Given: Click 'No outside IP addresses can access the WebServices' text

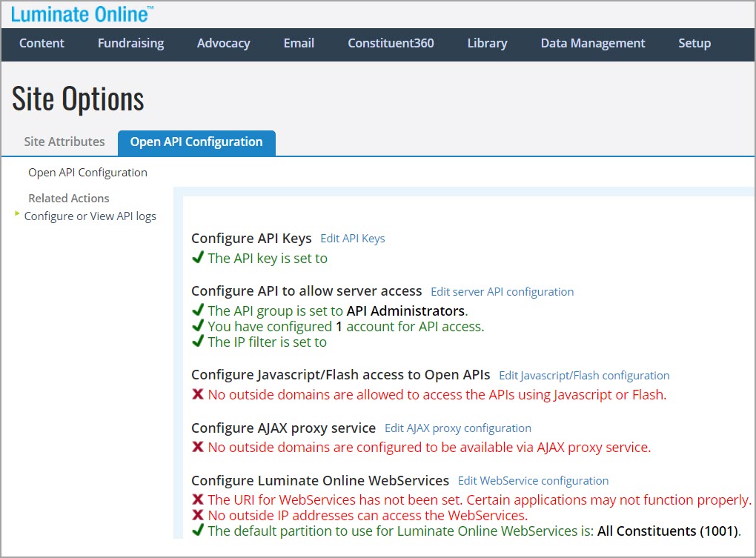Looking at the screenshot, I should [x=368, y=516].
